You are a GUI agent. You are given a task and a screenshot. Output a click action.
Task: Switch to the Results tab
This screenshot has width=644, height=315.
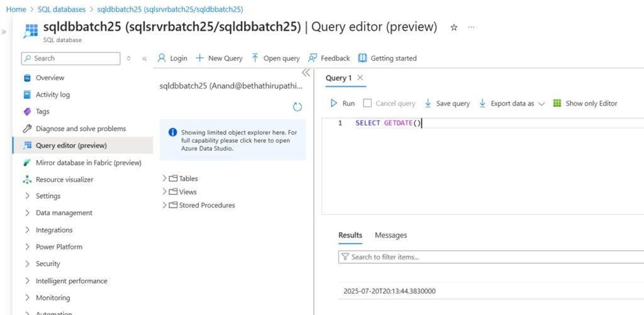(x=350, y=235)
